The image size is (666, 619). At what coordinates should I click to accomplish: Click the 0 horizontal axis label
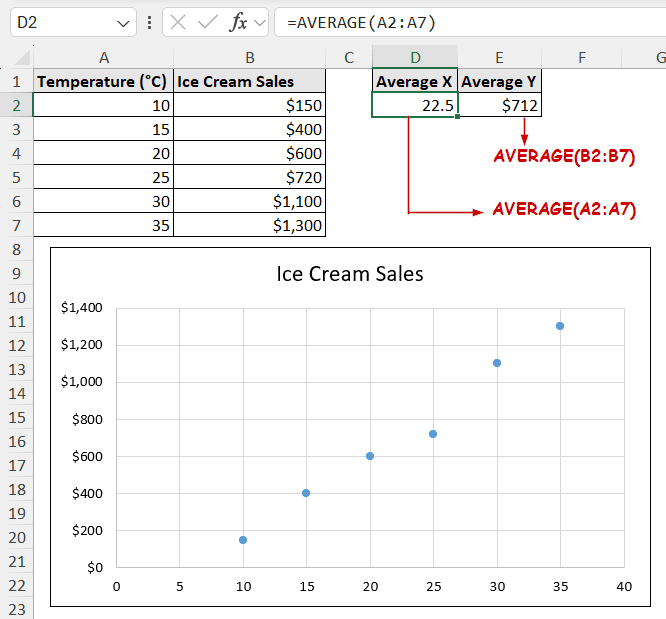116,586
